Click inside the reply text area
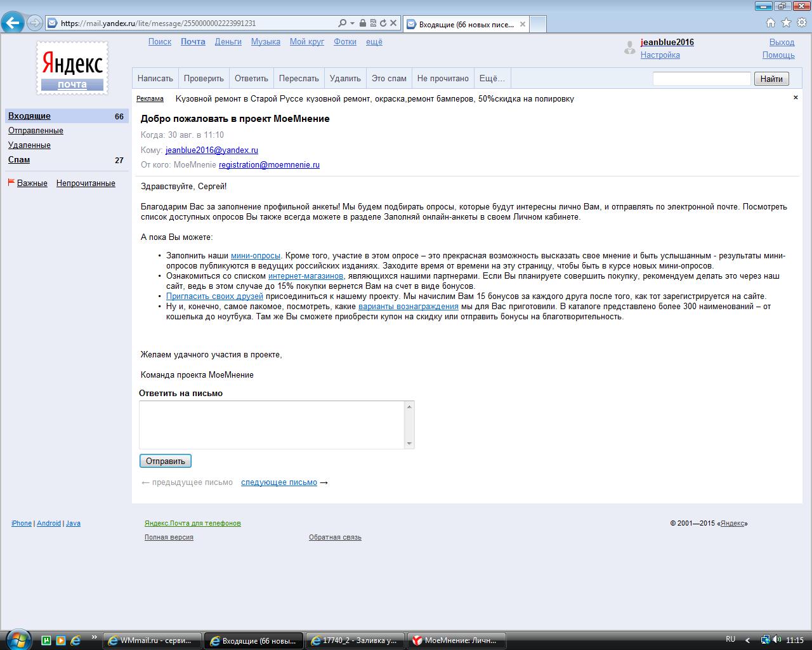This screenshot has height=650, width=812. click(x=272, y=425)
